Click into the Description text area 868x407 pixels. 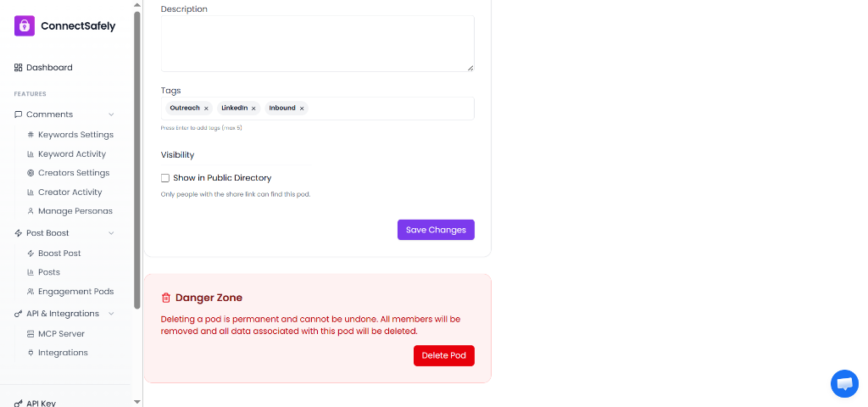317,43
